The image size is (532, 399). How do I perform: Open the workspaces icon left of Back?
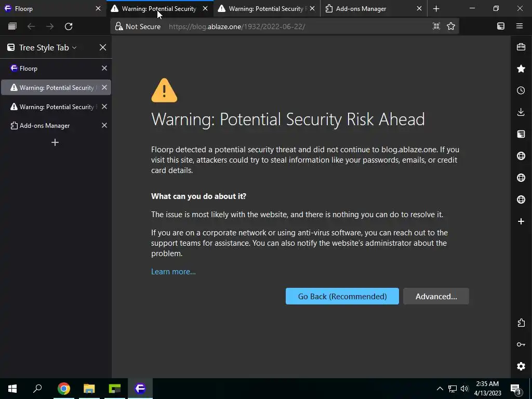coord(12,26)
